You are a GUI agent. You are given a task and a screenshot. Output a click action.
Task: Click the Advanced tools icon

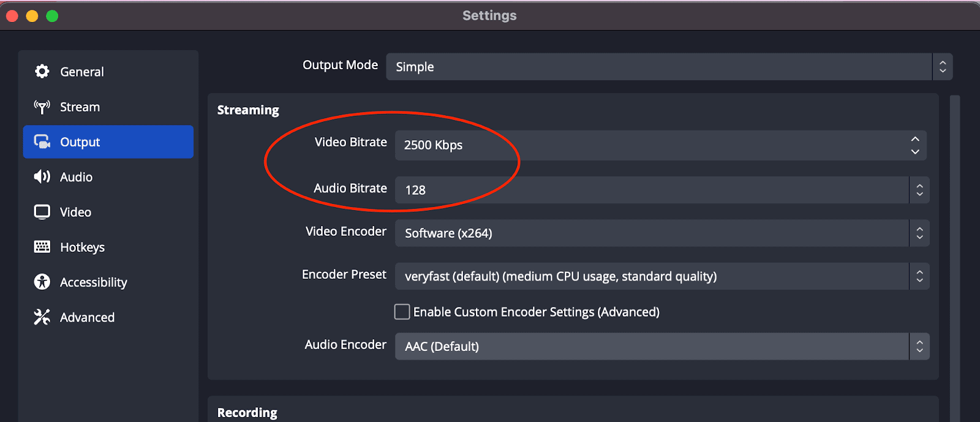point(42,317)
